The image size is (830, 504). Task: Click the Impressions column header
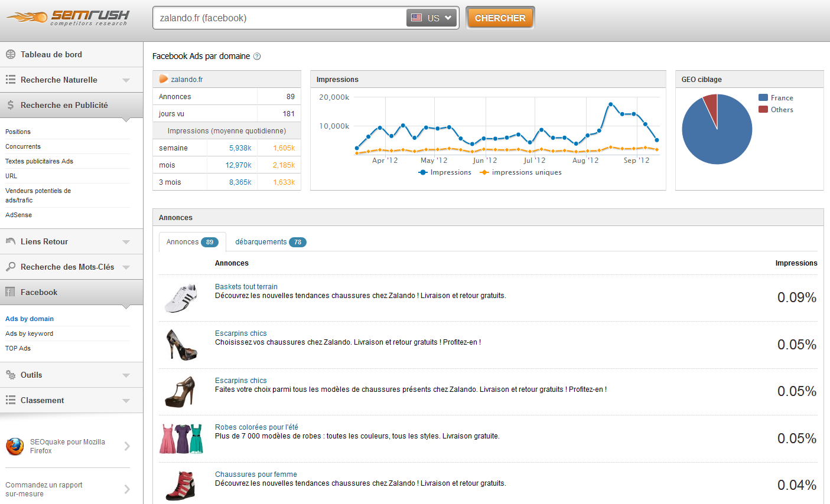pyautogui.click(x=796, y=263)
